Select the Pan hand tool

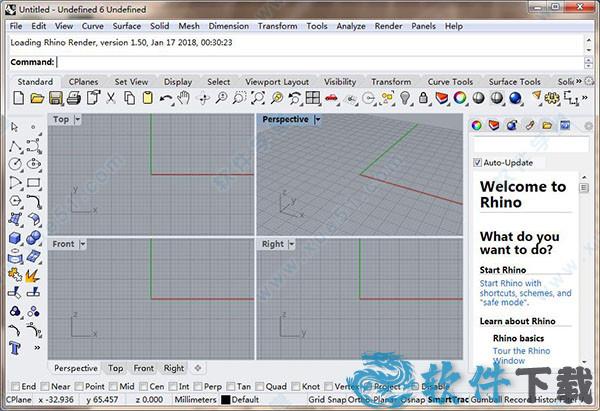[184, 98]
